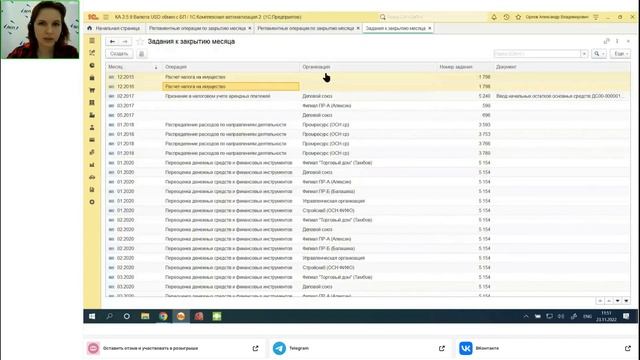
Task: Click Оставить отзыв и участвовать в розыгрыше link
Action: (150, 348)
